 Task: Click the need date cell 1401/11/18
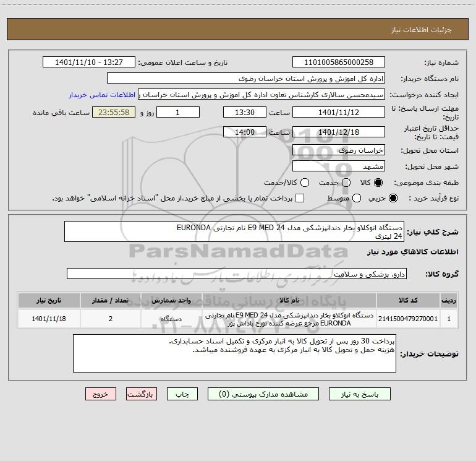tap(49, 319)
